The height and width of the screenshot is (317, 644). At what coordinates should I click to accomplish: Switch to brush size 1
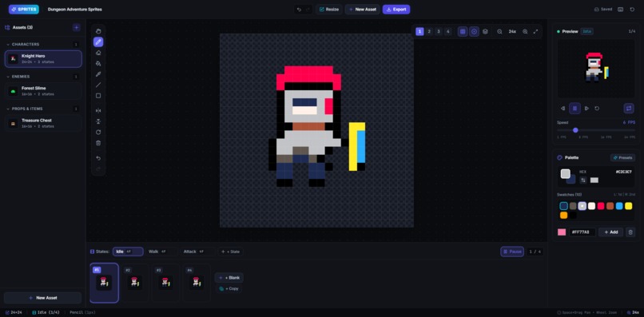[x=419, y=32]
